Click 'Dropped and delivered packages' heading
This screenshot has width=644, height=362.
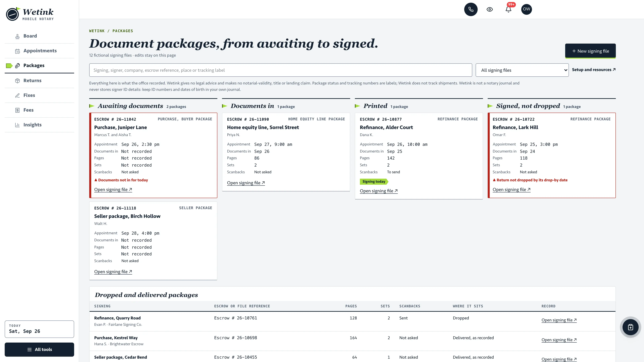click(146, 295)
